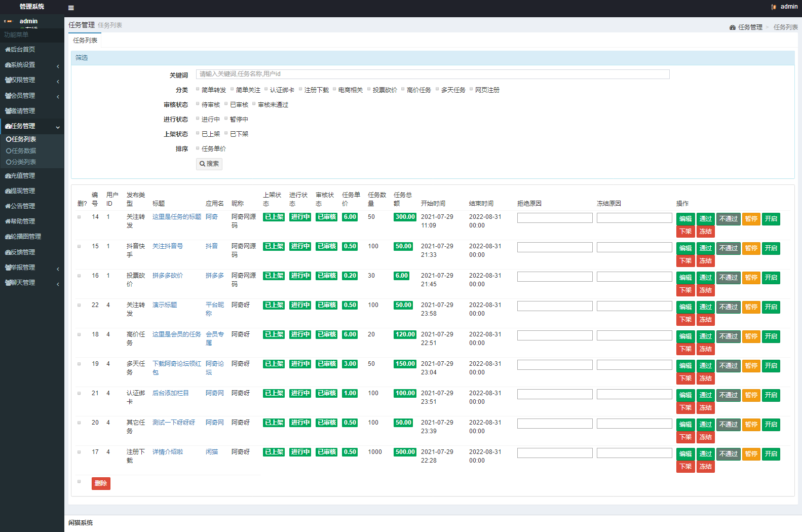Click the group icon next to 邀请管理

[8, 111]
